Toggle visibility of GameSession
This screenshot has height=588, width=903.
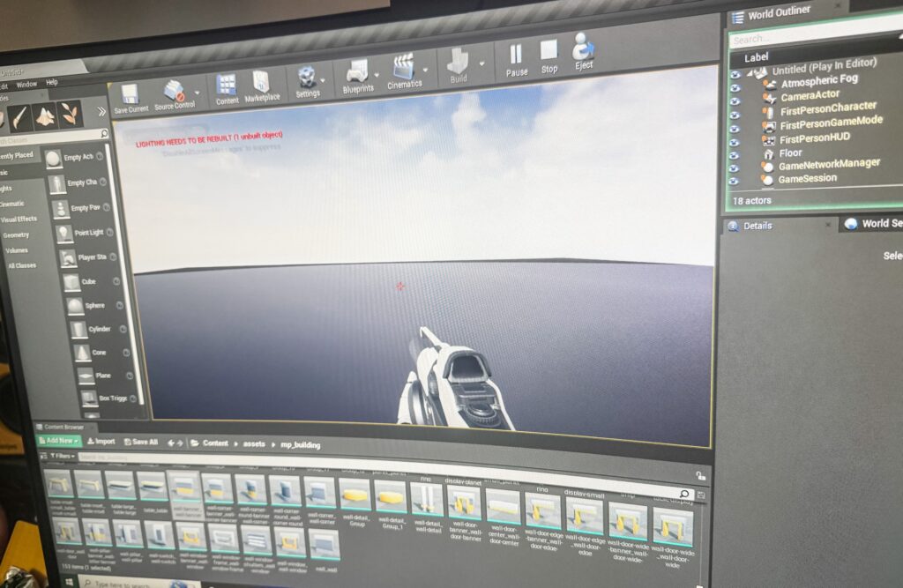coord(734,182)
